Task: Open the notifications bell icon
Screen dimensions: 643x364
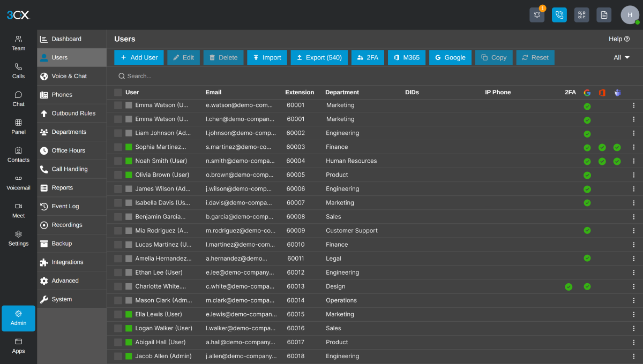Action: pyautogui.click(x=537, y=15)
